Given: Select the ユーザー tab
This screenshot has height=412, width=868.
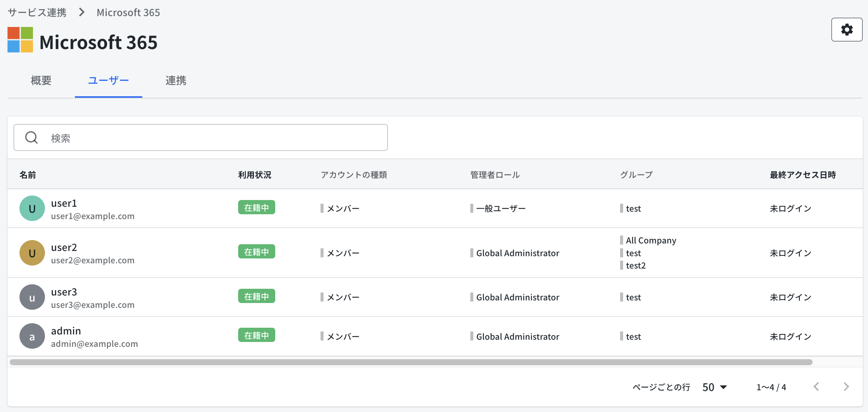Looking at the screenshot, I should point(108,81).
